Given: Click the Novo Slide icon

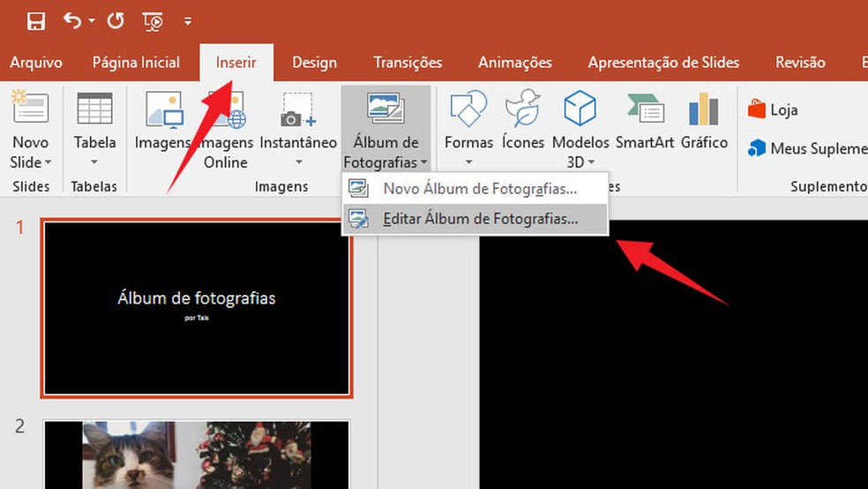Looking at the screenshot, I should (x=31, y=108).
